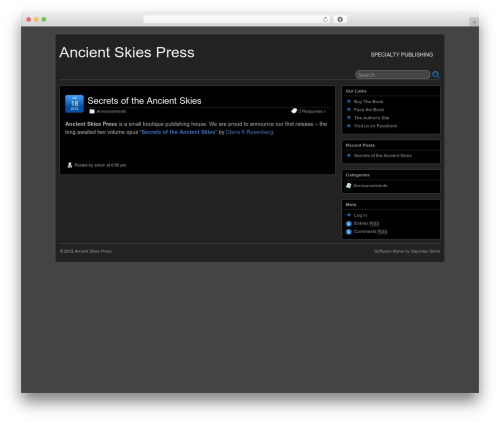
Task: Open the Comments RSS feed link
Action: [370, 231]
